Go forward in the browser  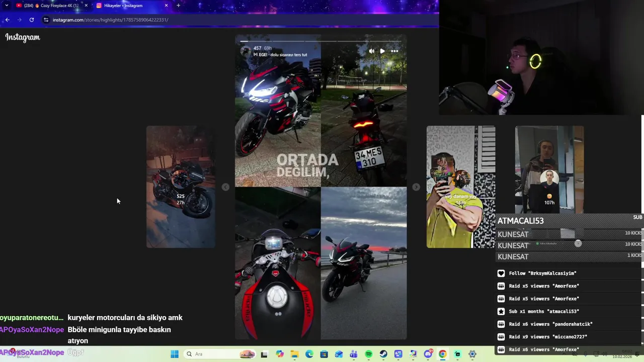(x=19, y=20)
